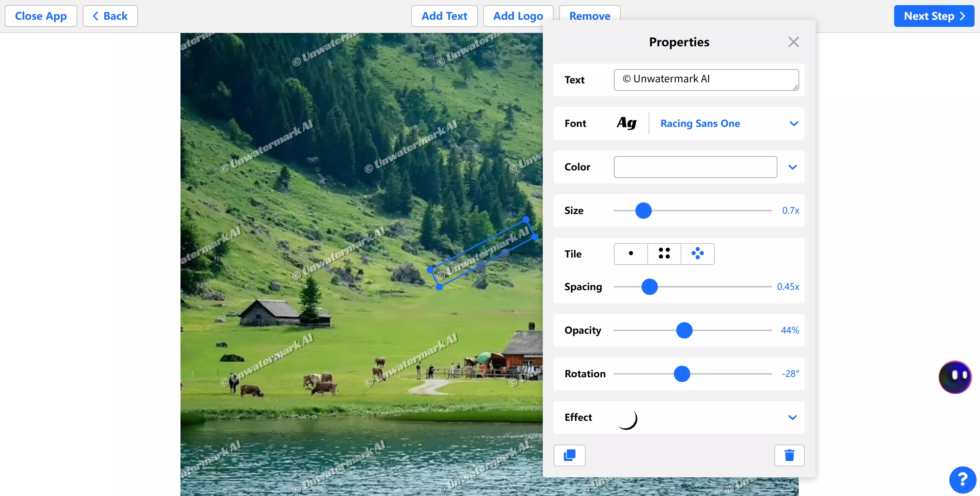
Task: Click the Ag font preview icon
Action: pos(627,123)
